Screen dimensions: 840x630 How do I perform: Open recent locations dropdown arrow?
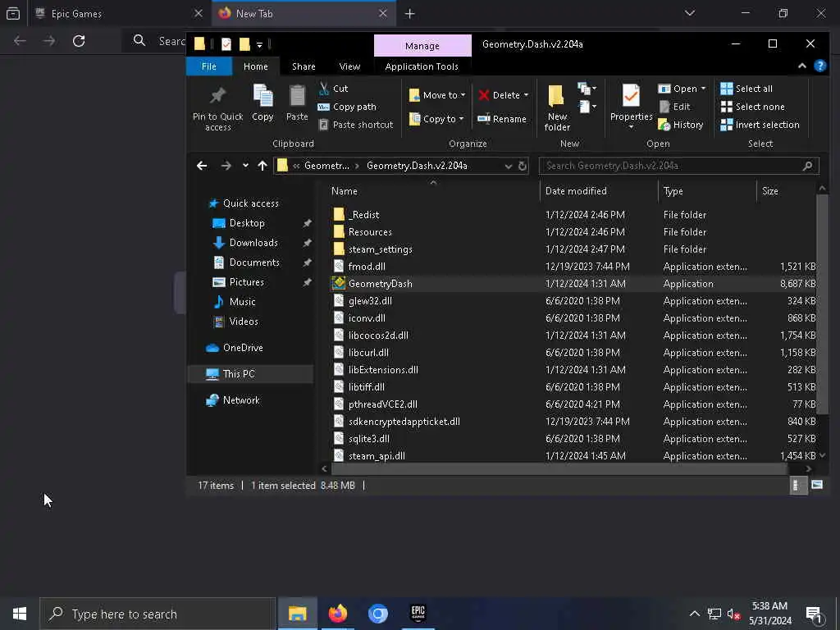245,166
